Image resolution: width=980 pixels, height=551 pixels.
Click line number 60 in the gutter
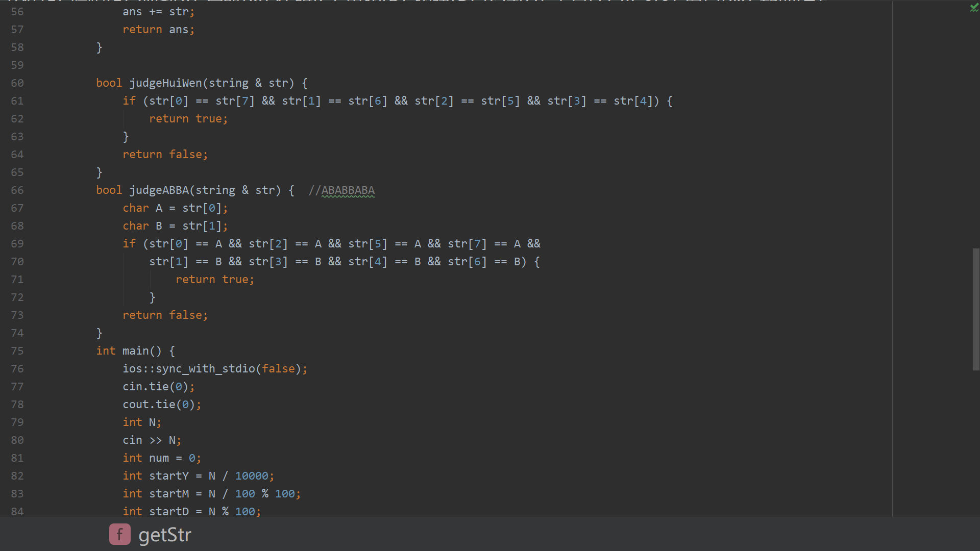pos(17,83)
